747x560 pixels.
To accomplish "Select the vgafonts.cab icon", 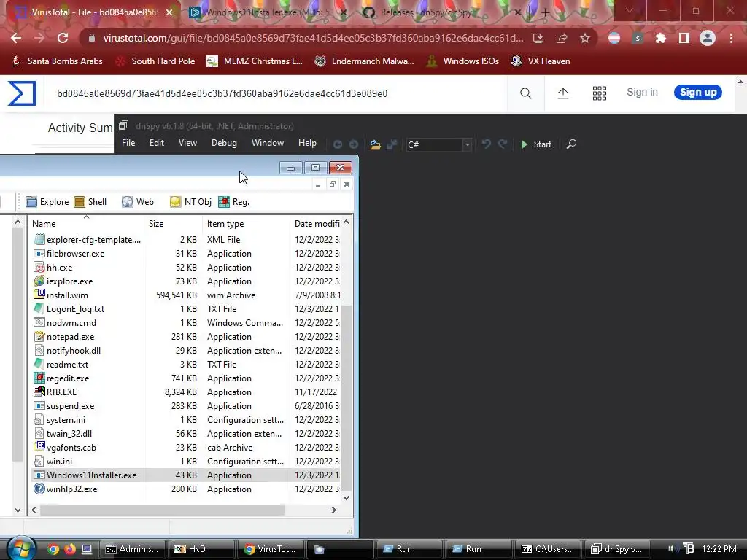I will (x=39, y=447).
